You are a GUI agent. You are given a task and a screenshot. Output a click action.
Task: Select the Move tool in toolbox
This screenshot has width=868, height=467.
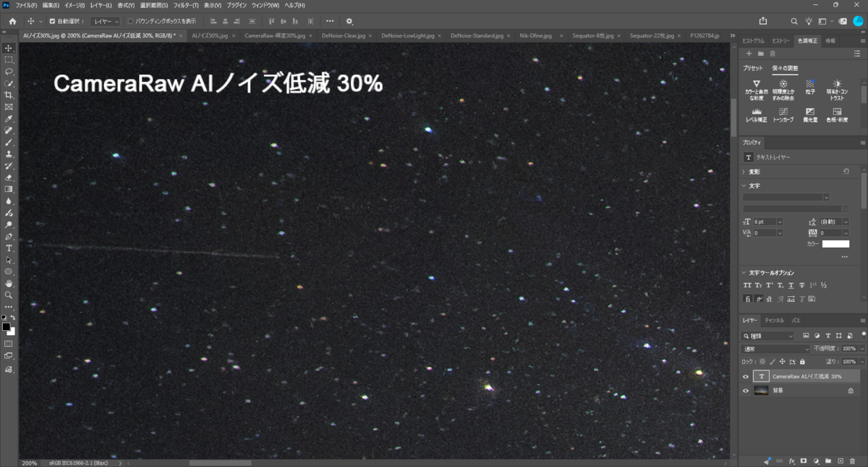click(9, 49)
